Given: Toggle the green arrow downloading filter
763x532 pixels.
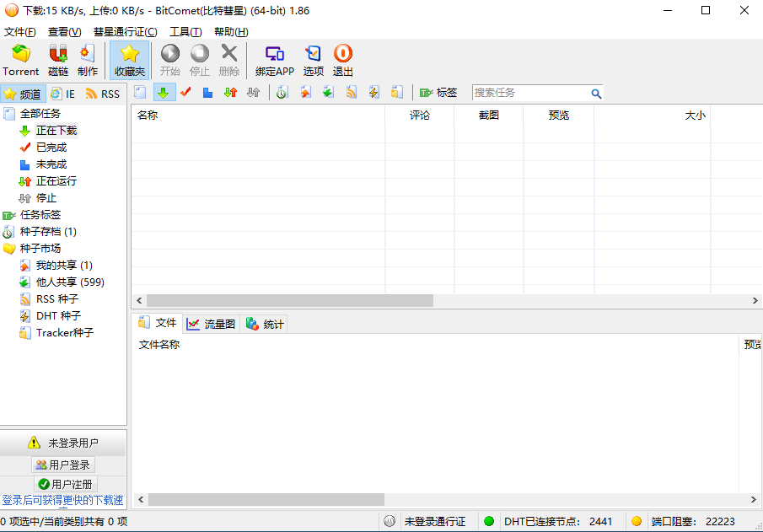Looking at the screenshot, I should click(x=164, y=93).
